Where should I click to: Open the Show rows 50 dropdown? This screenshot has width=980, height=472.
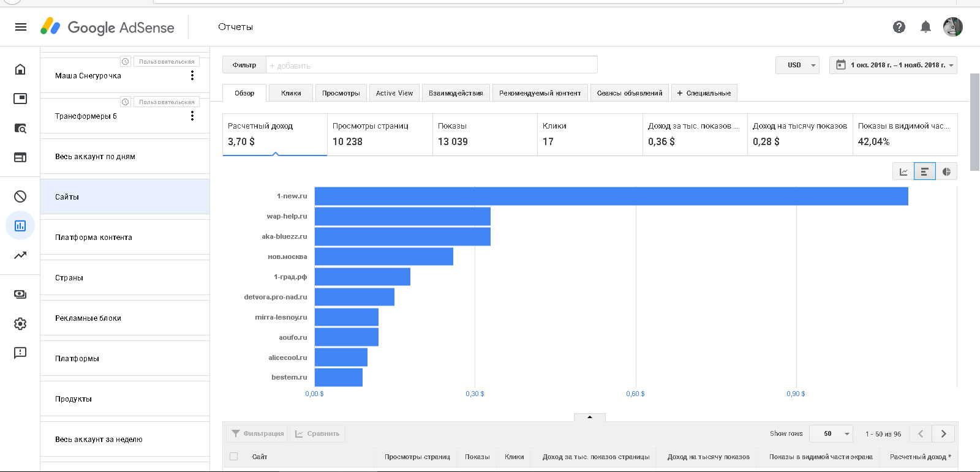[831, 433]
